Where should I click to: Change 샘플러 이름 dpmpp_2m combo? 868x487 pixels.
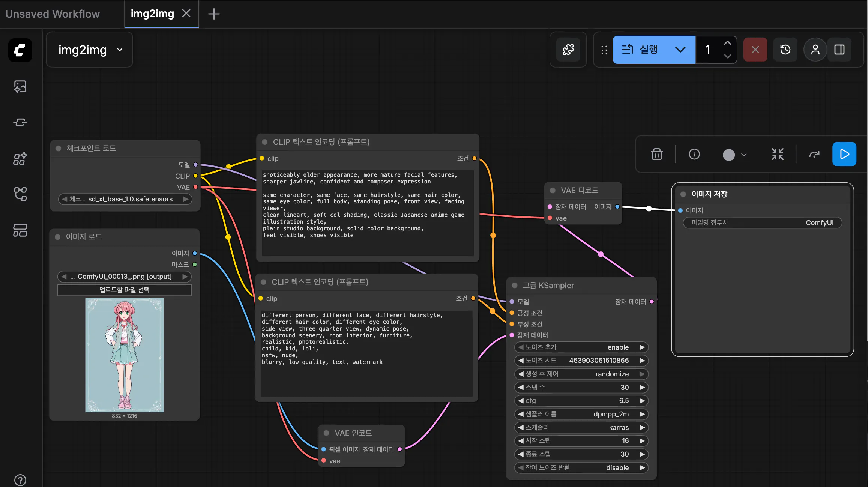tap(581, 414)
